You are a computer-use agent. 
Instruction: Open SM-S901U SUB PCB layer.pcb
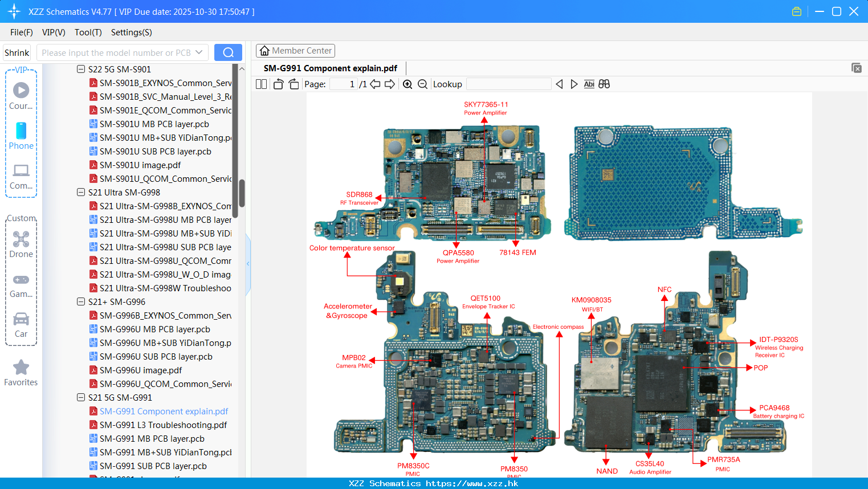pos(156,151)
